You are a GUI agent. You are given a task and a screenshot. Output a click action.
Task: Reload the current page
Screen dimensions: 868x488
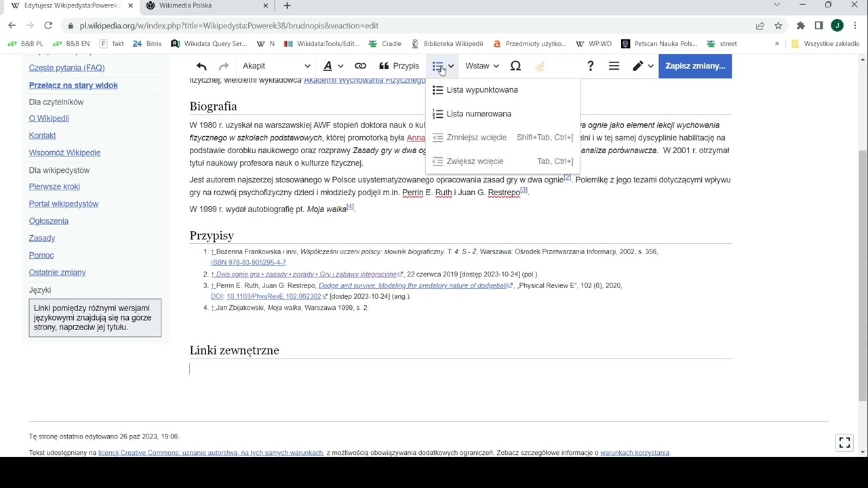[48, 26]
